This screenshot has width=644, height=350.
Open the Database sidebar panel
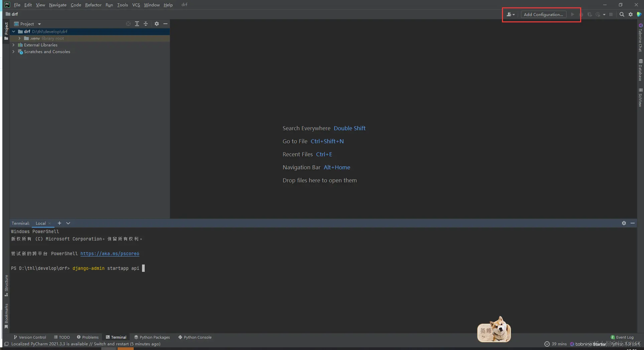[x=640, y=70]
